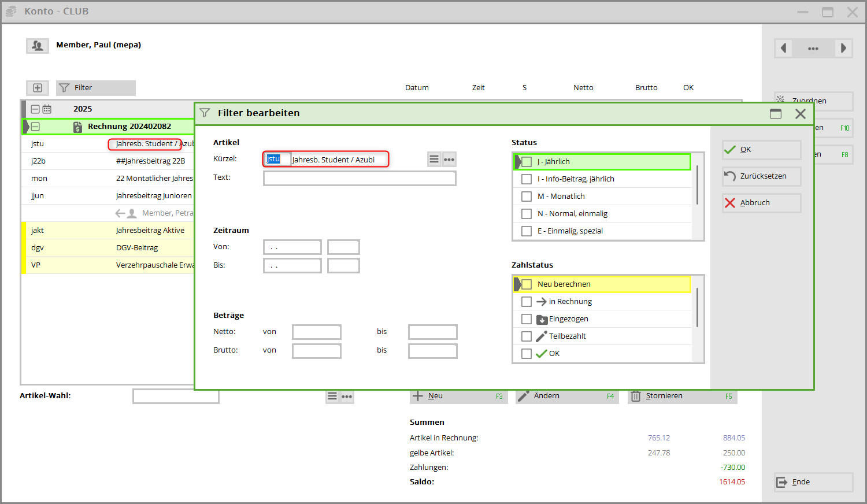The width and height of the screenshot is (867, 504).
Task: Select the dgv DGV-Beitrag row
Action: 108,248
